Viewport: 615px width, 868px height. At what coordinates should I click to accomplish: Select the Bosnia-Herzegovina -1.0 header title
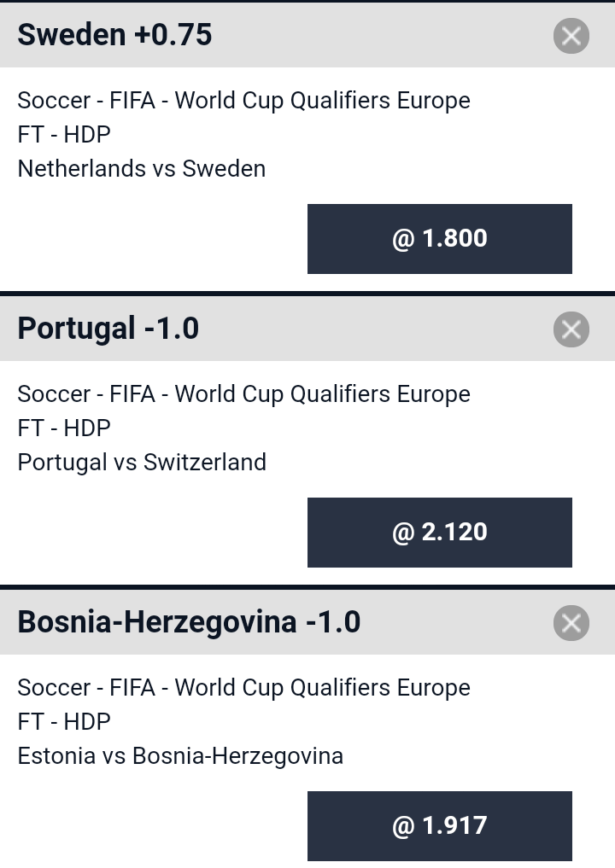pos(189,621)
